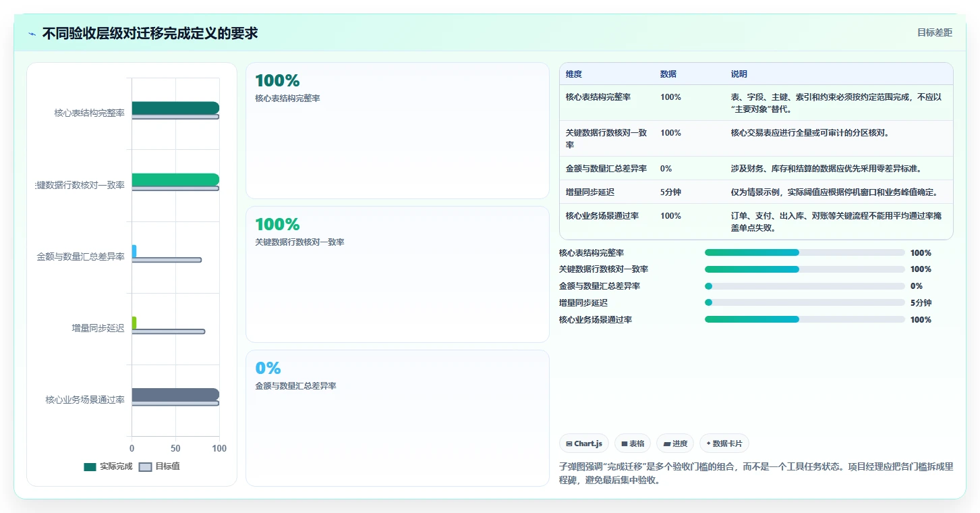Click the 关键数据行数核对一致率 progress bar

tap(805, 269)
